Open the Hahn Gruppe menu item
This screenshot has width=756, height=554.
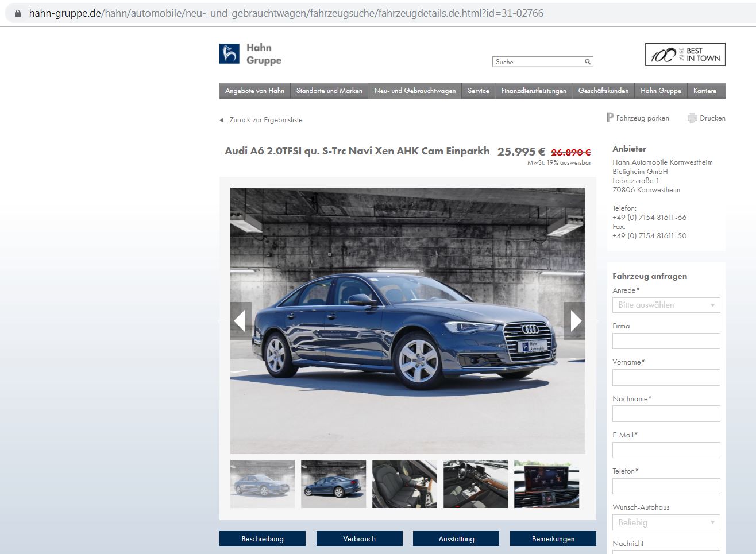click(661, 91)
